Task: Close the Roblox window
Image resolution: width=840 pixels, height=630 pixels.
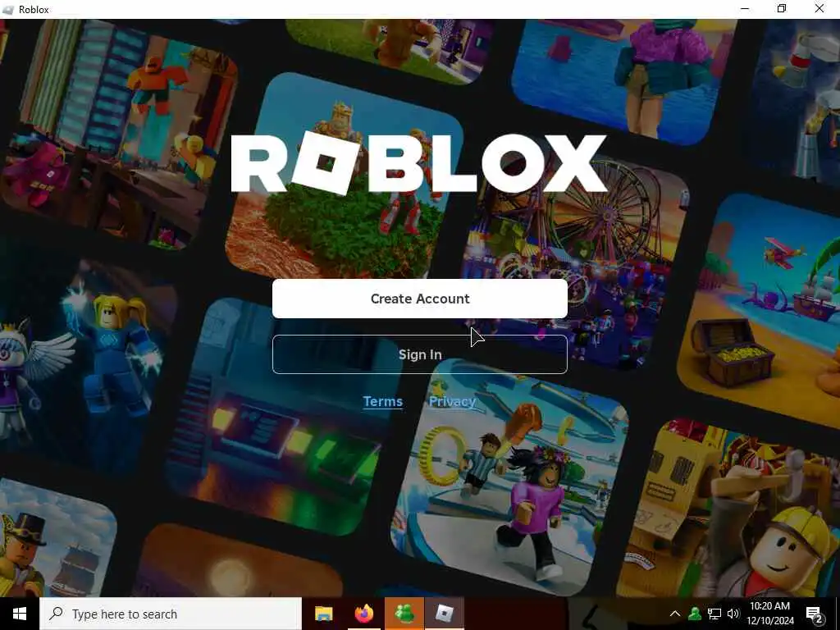Action: 819,9
